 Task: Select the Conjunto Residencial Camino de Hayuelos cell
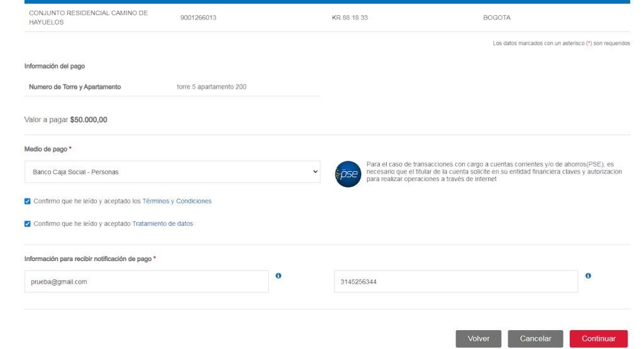[88, 18]
